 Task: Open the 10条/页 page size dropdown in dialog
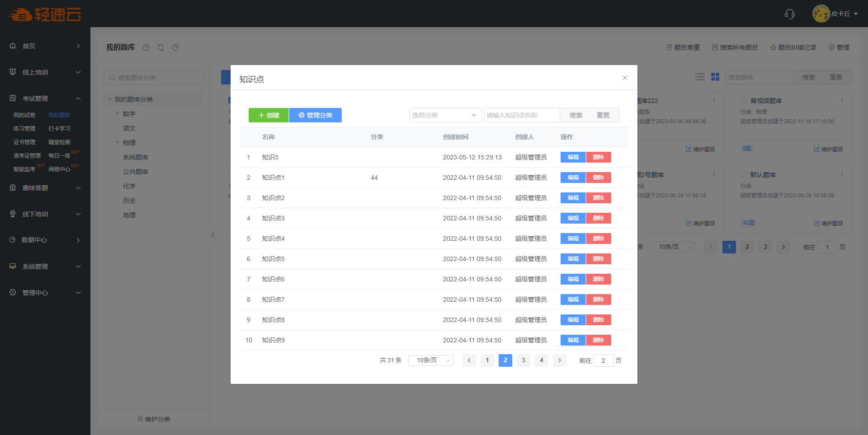coord(430,360)
